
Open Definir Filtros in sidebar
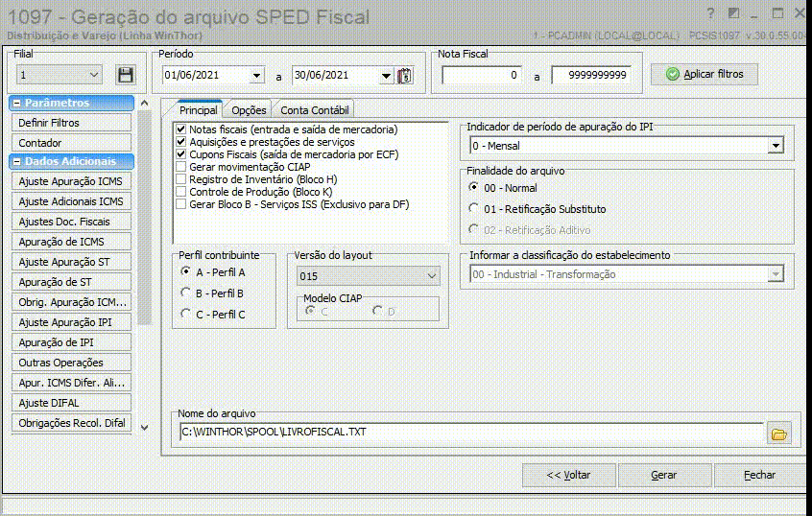pos(71,123)
